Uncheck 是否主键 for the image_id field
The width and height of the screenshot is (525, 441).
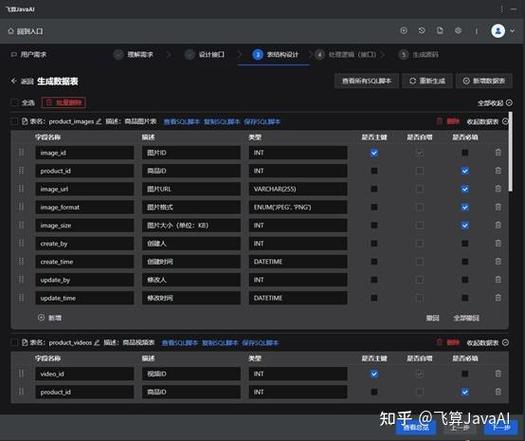[374, 153]
